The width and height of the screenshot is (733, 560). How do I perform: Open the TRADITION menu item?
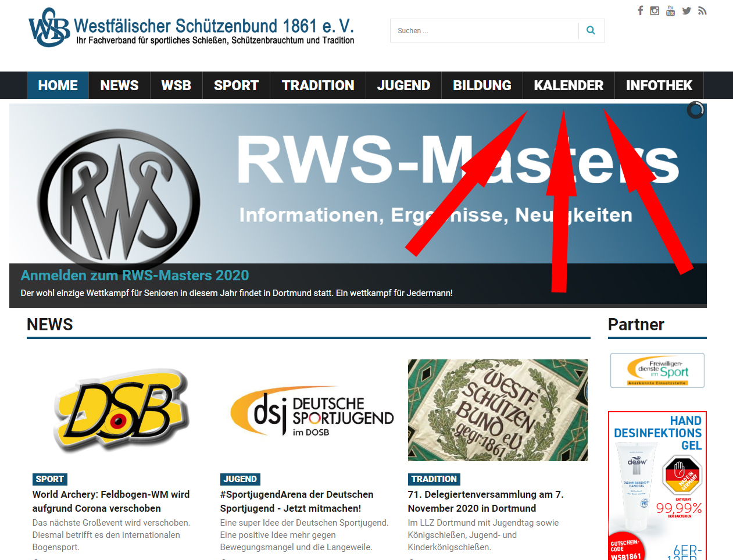point(318,85)
